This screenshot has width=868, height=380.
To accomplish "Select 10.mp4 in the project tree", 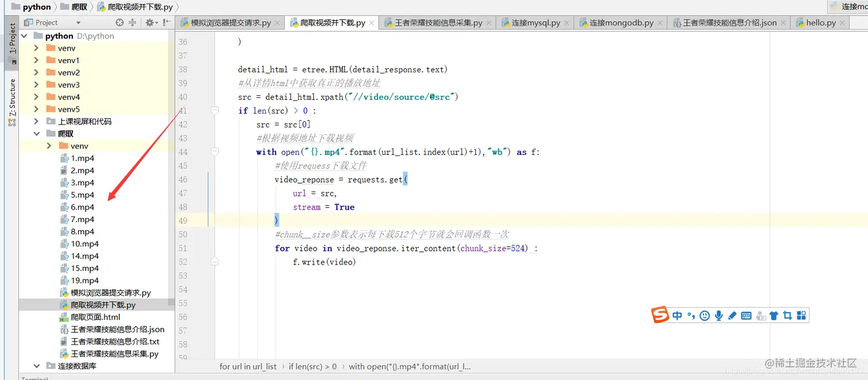I will [x=84, y=243].
